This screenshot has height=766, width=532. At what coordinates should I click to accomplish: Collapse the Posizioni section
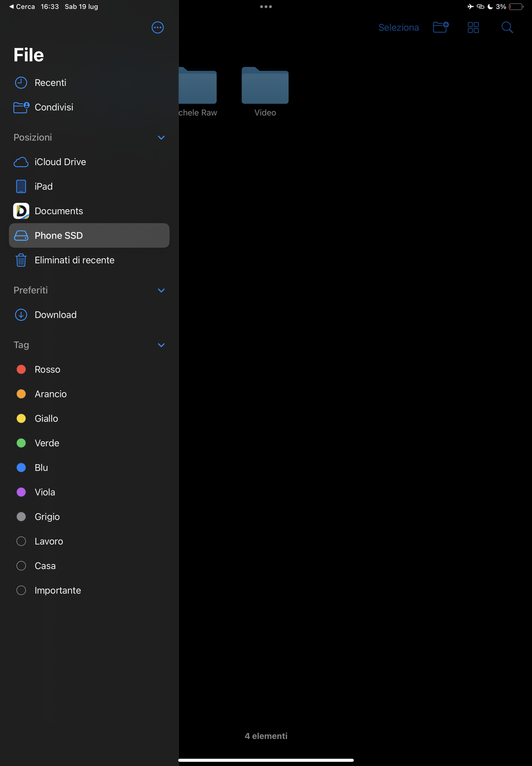click(x=161, y=137)
